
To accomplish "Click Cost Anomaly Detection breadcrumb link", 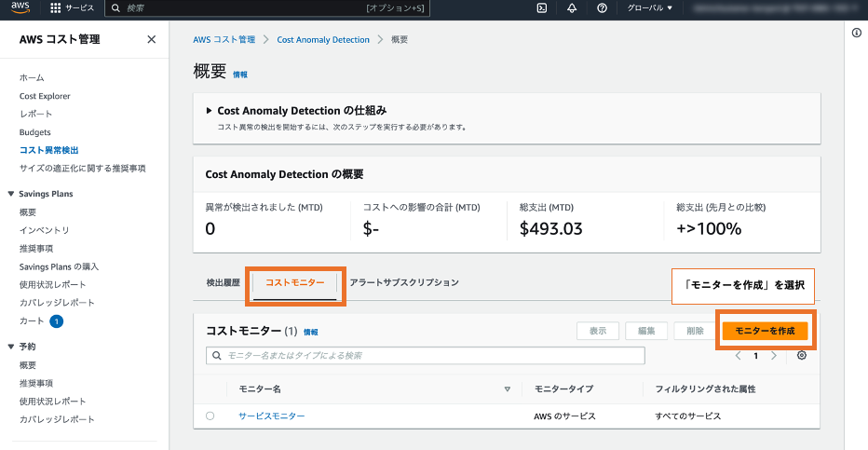I will coord(323,39).
